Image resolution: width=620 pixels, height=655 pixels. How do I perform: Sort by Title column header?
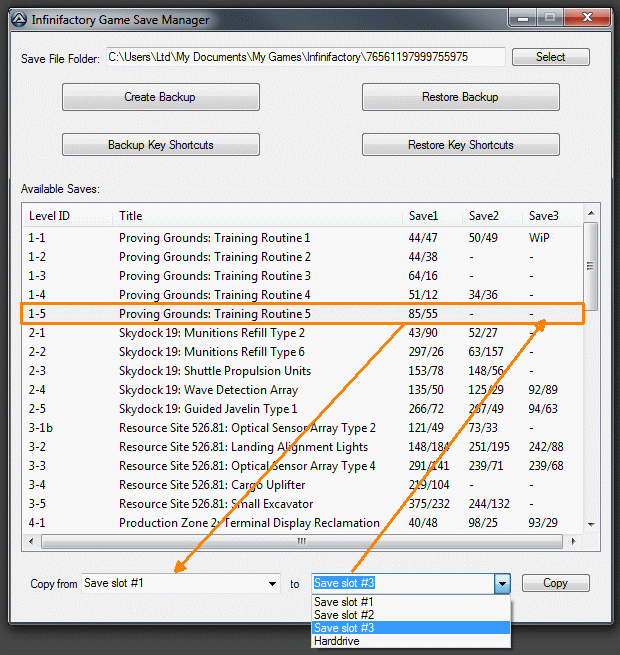point(257,216)
